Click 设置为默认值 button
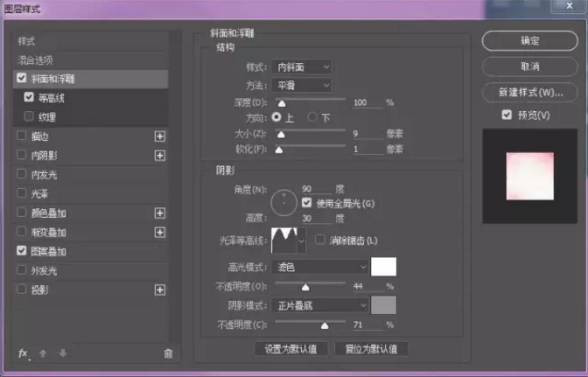Image resolution: width=588 pixels, height=377 pixels. coord(291,349)
